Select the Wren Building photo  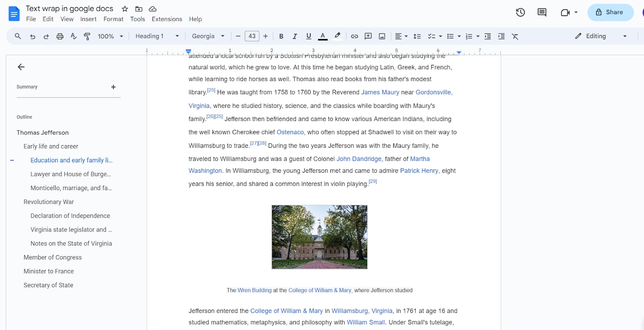pyautogui.click(x=320, y=237)
